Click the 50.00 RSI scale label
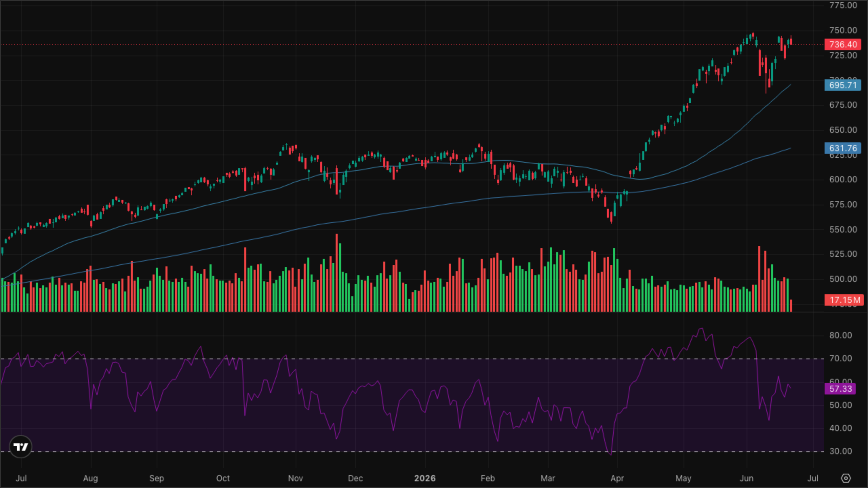Viewport: 868px width, 488px height. tap(841, 405)
